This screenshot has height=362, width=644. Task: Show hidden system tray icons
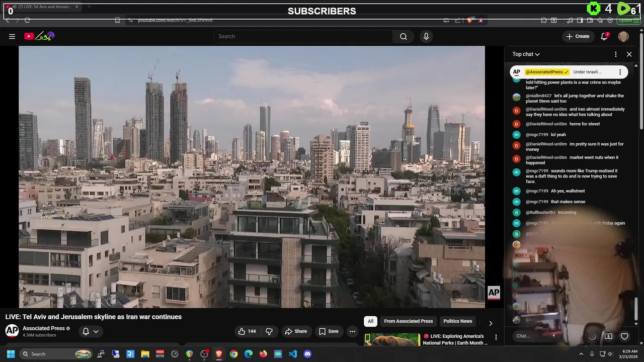[x=581, y=354]
